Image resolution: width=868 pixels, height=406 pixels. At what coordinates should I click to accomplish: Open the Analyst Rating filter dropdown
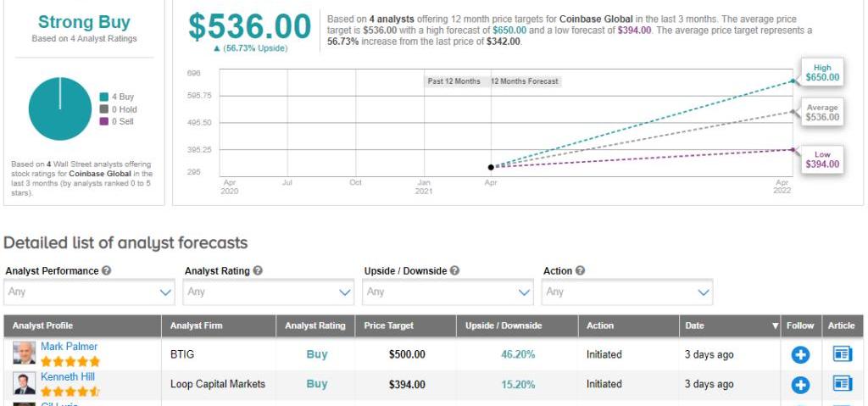pyautogui.click(x=269, y=292)
